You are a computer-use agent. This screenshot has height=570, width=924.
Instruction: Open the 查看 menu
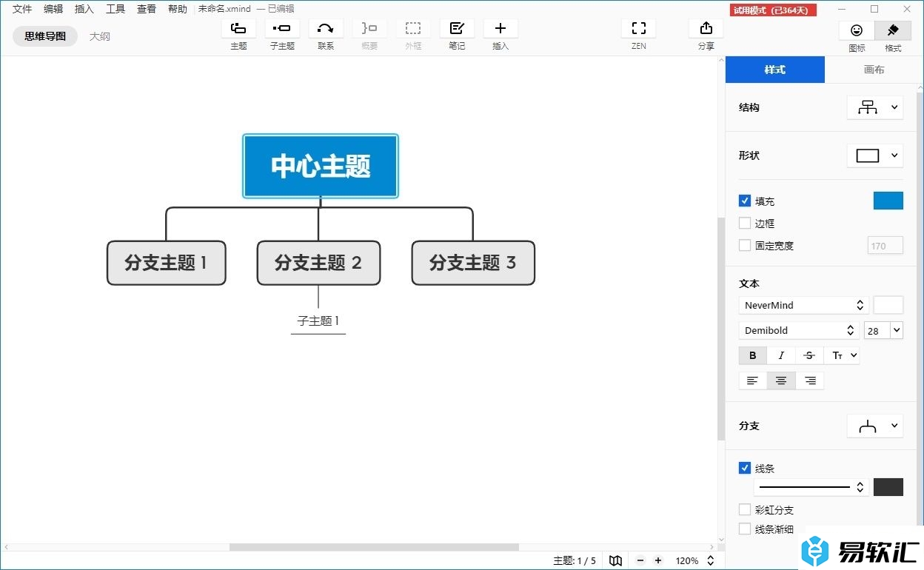coord(147,9)
